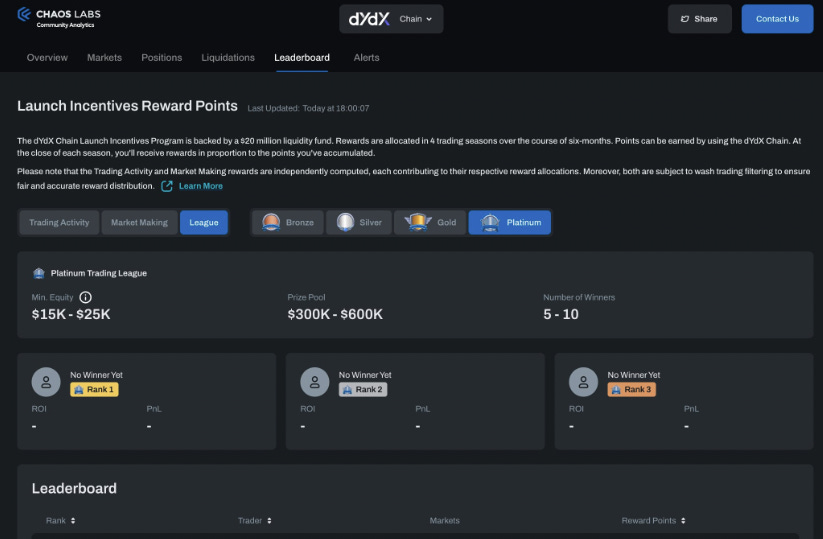Click the Markets column header
The width and height of the screenshot is (823, 539).
[x=445, y=521]
